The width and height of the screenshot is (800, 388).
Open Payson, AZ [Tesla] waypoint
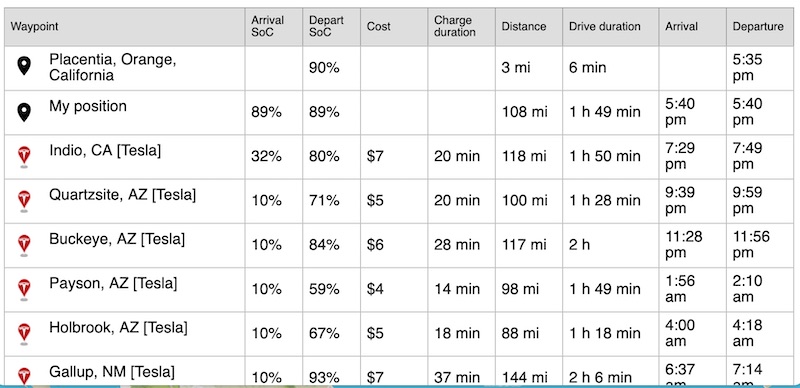[x=113, y=284]
